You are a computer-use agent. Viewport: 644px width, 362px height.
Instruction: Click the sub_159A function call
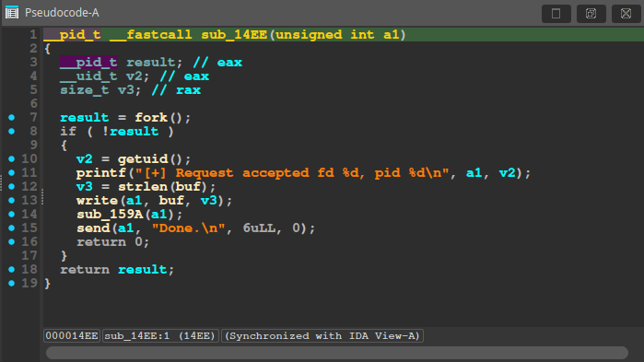click(x=110, y=215)
